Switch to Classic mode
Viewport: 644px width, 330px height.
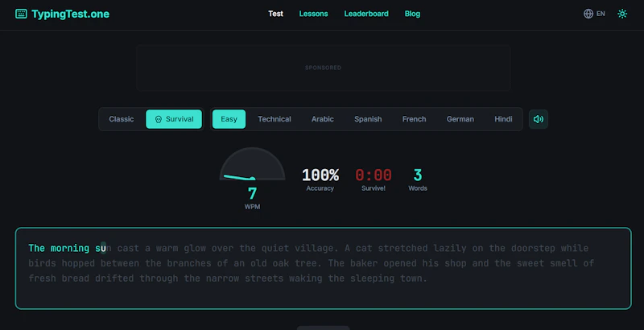122,119
